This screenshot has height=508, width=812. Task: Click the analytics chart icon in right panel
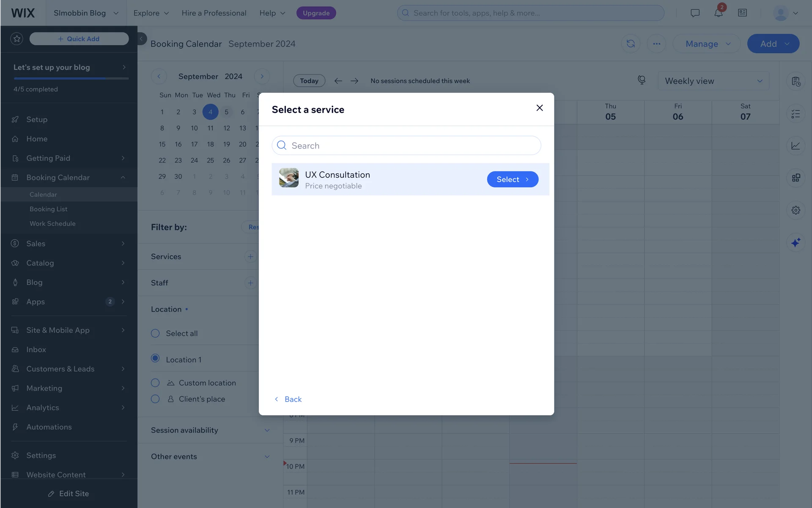pos(796,146)
